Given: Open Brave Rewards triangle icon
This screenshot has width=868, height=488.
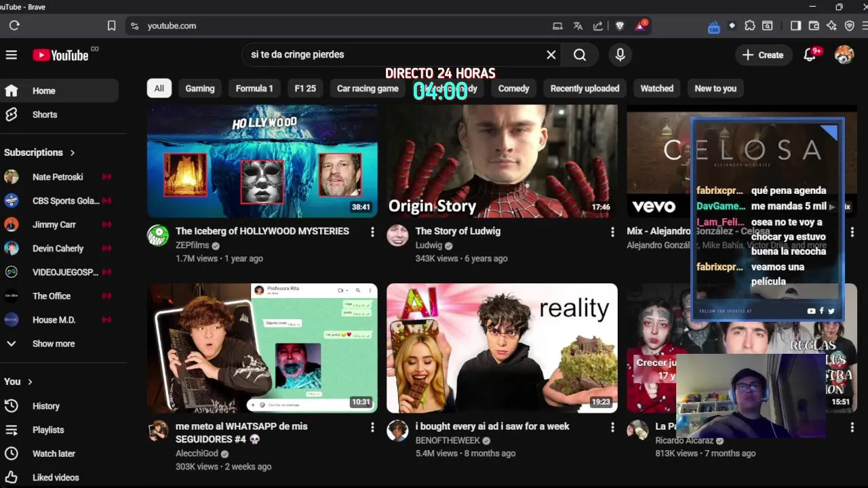Looking at the screenshot, I should point(641,26).
